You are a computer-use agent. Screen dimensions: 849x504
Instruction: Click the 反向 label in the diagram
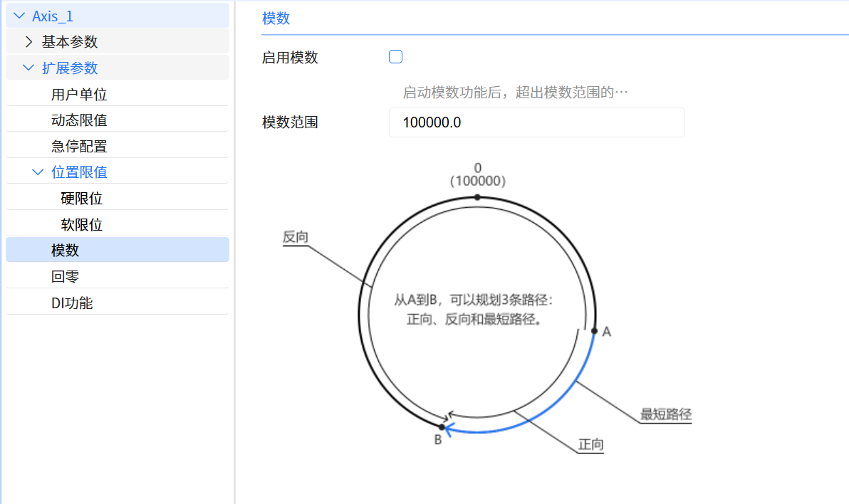(295, 238)
